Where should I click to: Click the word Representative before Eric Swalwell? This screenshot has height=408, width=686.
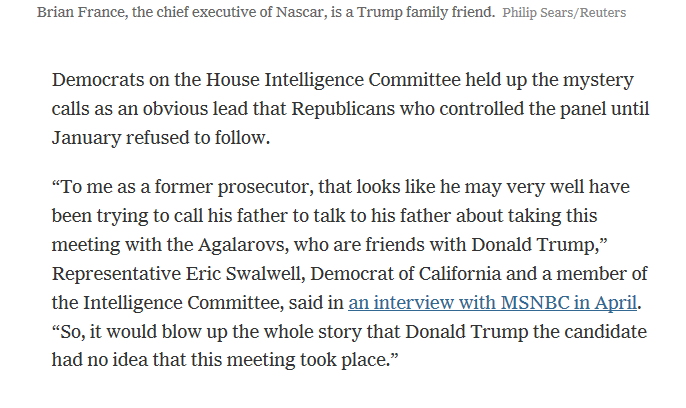[116, 274]
